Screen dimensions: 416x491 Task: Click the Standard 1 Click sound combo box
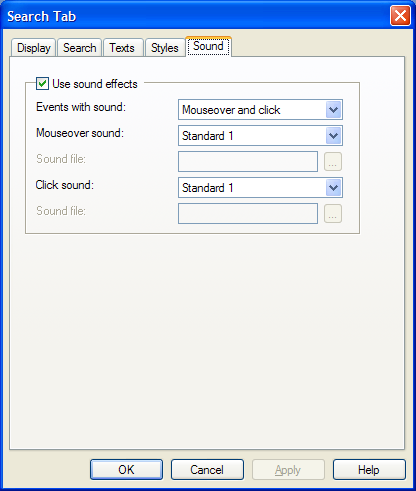pos(260,188)
